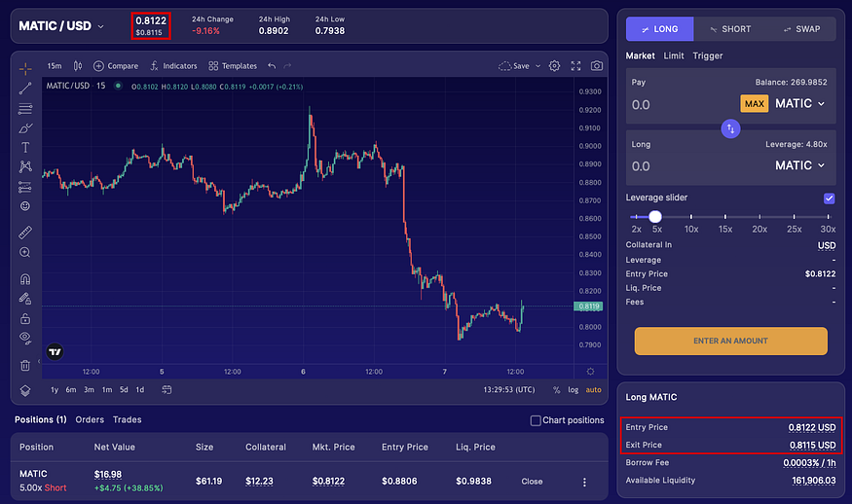Image resolution: width=852 pixels, height=504 pixels.
Task: Click the MAX balance button
Action: 755,104
